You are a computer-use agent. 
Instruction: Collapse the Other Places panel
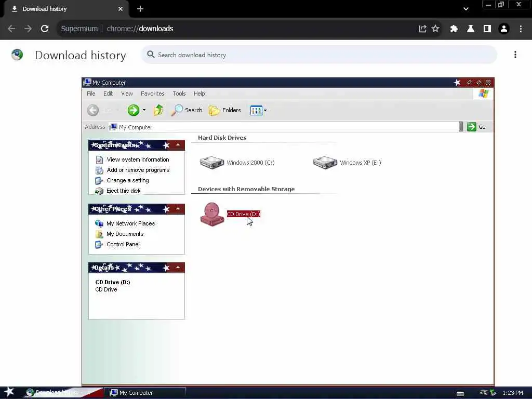[x=178, y=209]
